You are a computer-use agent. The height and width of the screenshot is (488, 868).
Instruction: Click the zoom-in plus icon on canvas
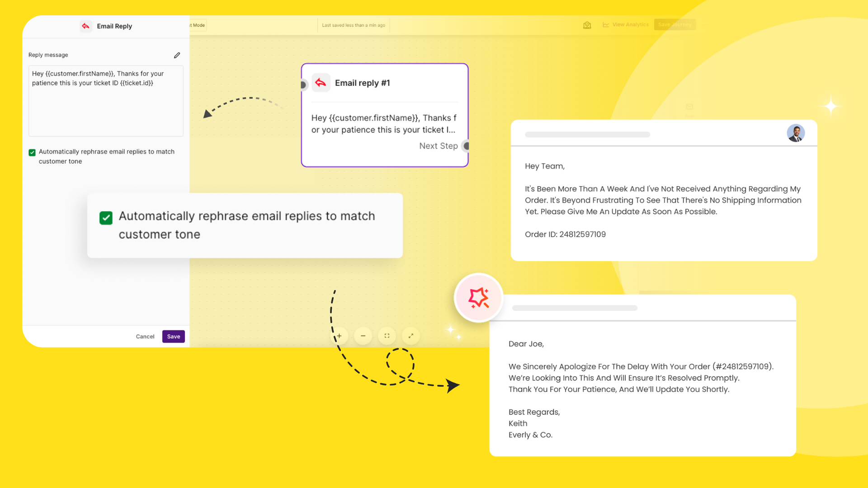click(x=339, y=335)
